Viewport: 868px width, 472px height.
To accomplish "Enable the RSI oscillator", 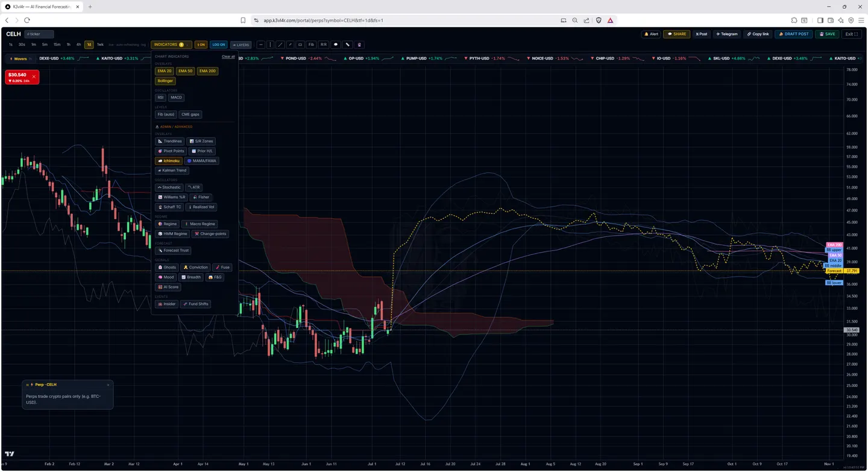I will (160, 98).
